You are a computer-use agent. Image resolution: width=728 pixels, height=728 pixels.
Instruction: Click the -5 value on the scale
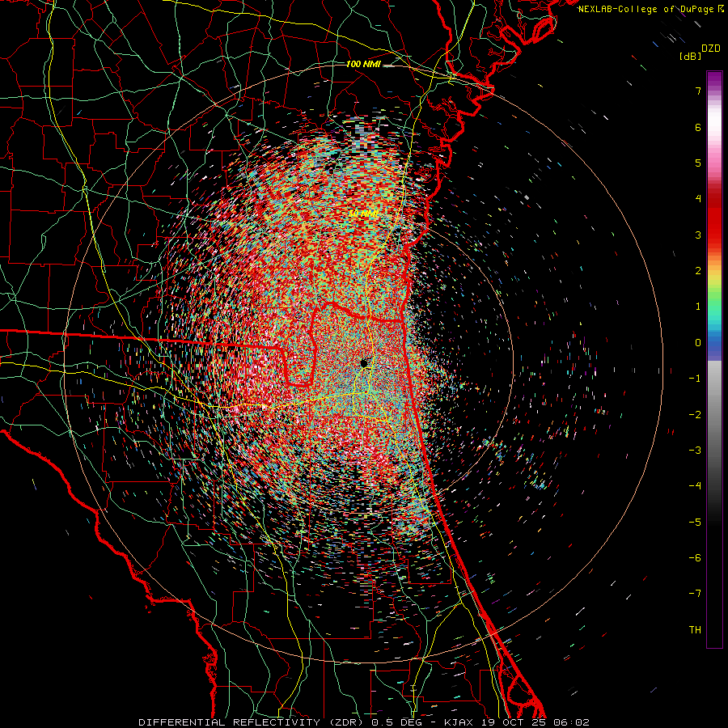point(695,523)
